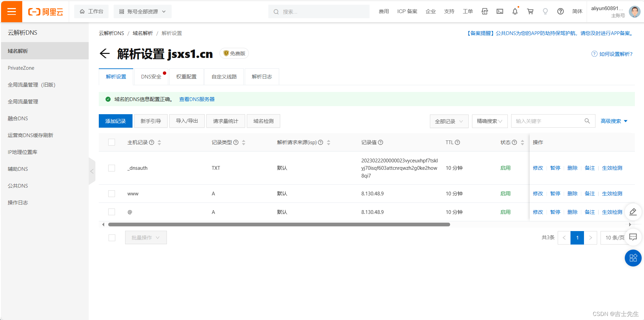Image resolution: width=644 pixels, height=320 pixels.
Task: Click the horizontal table scrollbar
Action: coord(279,224)
